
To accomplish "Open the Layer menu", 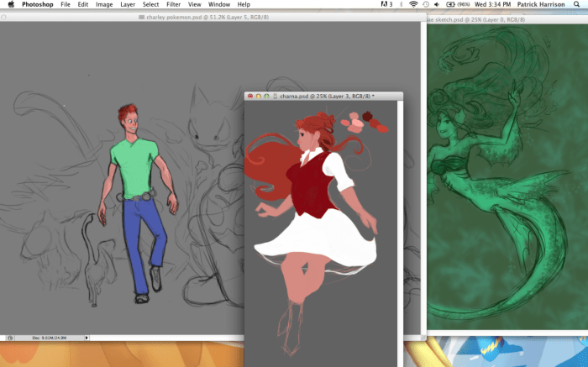I will [128, 5].
